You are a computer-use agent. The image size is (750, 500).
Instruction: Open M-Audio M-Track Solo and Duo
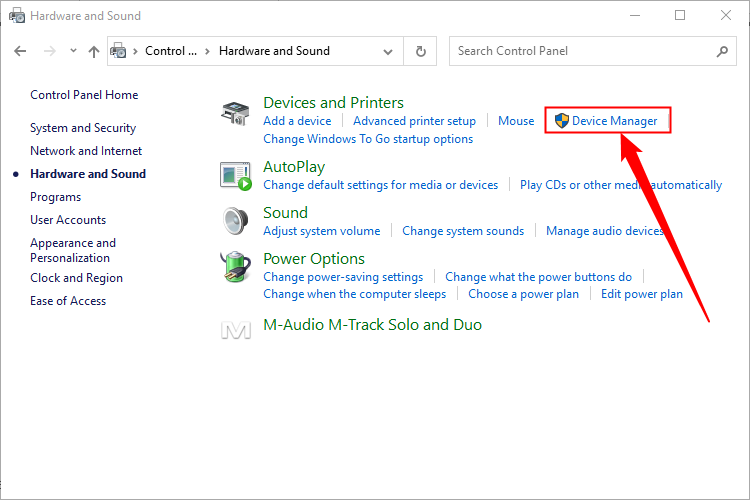(x=373, y=324)
